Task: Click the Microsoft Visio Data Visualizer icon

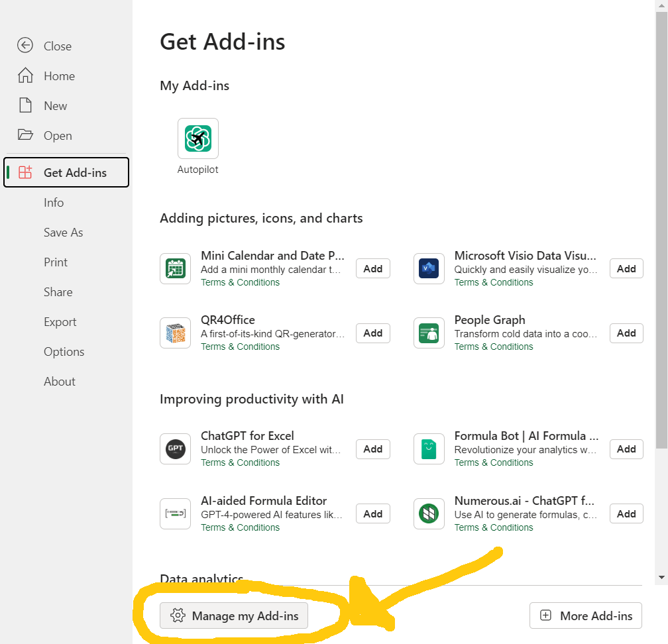Action: 429,268
